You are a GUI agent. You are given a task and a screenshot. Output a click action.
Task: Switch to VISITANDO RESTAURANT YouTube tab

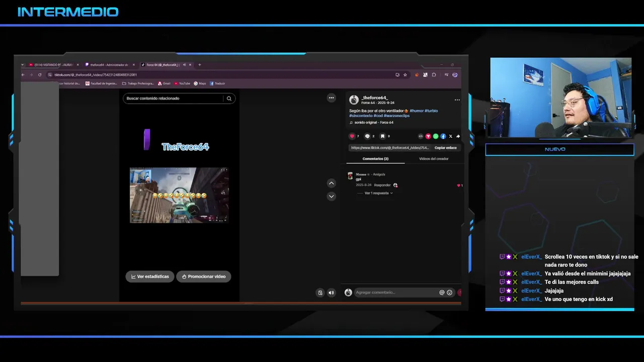(x=53, y=65)
